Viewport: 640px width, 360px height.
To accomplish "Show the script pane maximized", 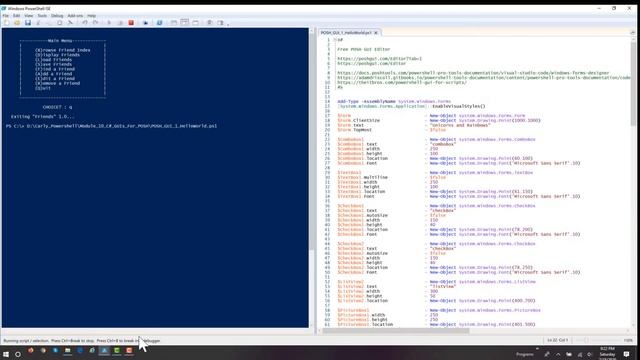I will pyautogui.click(x=196, y=22).
